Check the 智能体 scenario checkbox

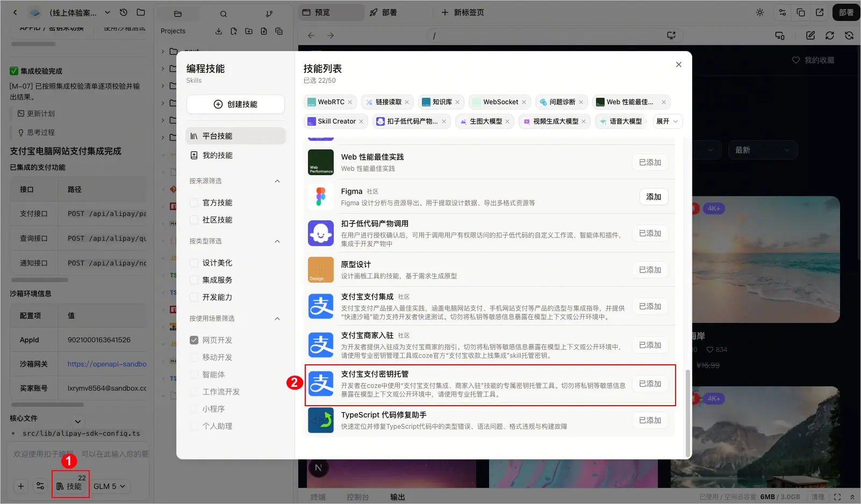(x=194, y=375)
